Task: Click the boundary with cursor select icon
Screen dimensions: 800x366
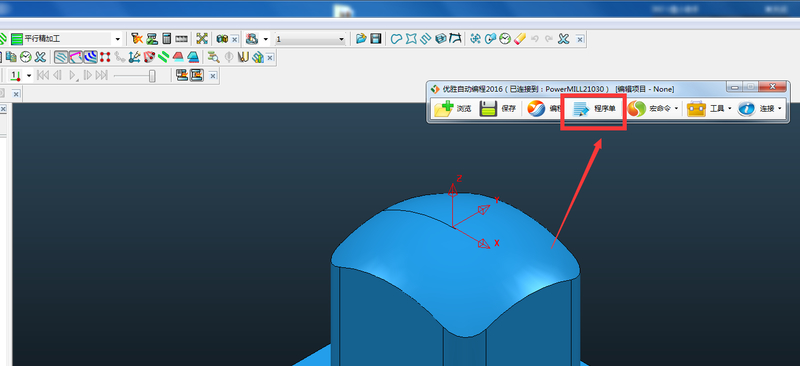Action: click(490, 38)
